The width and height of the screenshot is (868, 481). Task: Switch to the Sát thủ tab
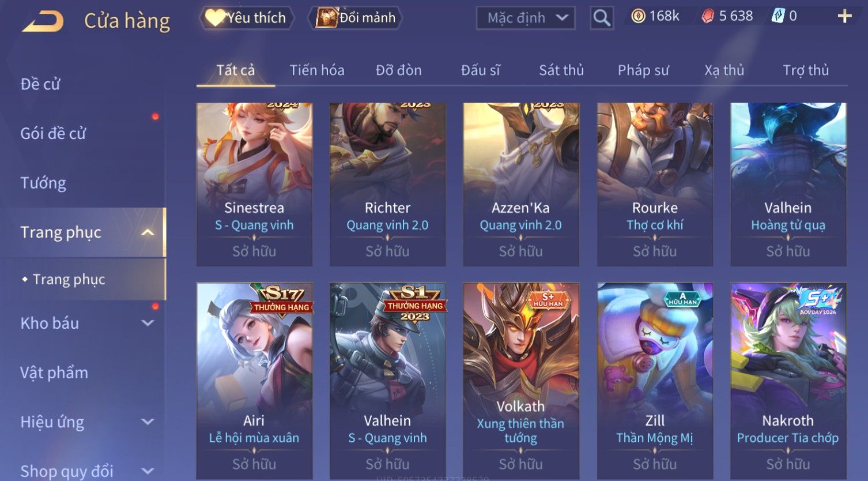561,70
